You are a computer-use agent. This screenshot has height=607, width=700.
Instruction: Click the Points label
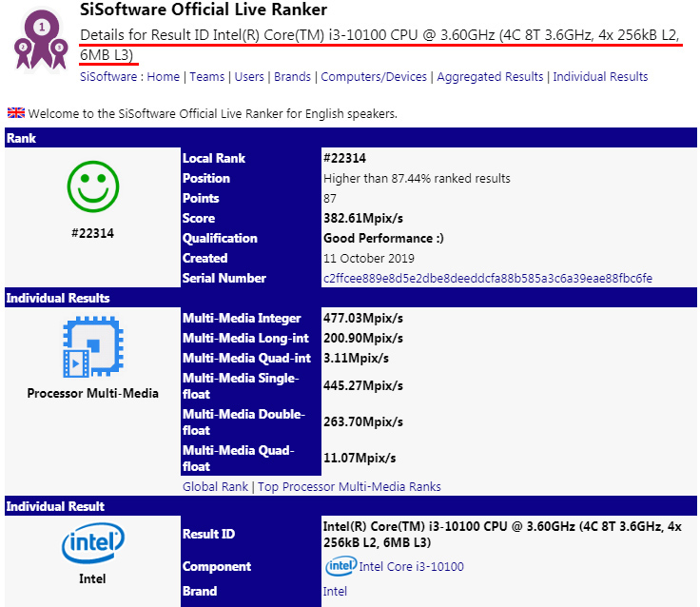[x=201, y=198]
